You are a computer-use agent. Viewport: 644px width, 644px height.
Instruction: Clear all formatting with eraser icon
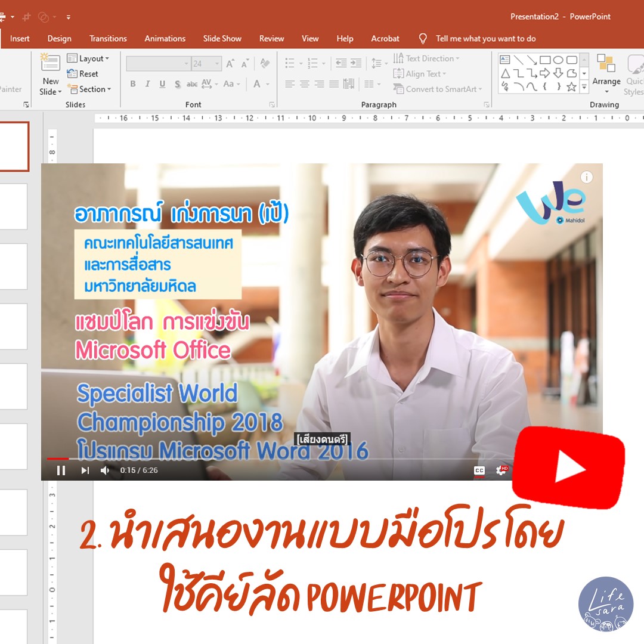tap(265, 63)
